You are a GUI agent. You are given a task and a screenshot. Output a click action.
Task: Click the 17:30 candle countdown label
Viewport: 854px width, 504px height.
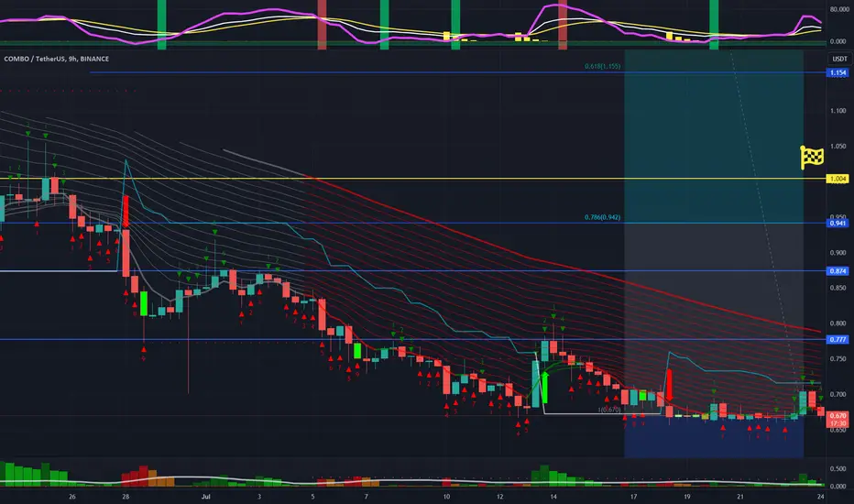click(838, 423)
